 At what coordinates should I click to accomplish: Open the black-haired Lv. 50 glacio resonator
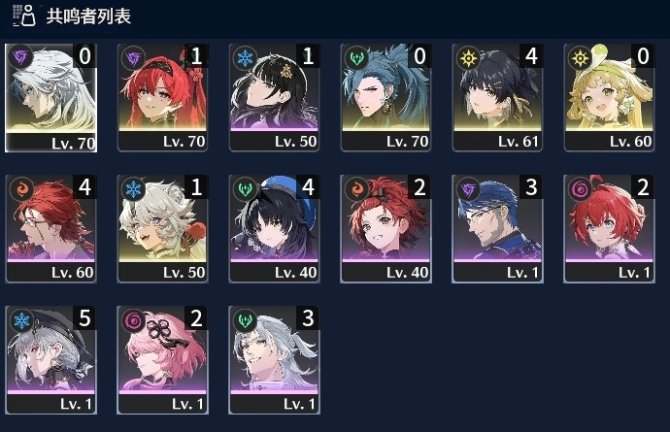(x=274, y=98)
